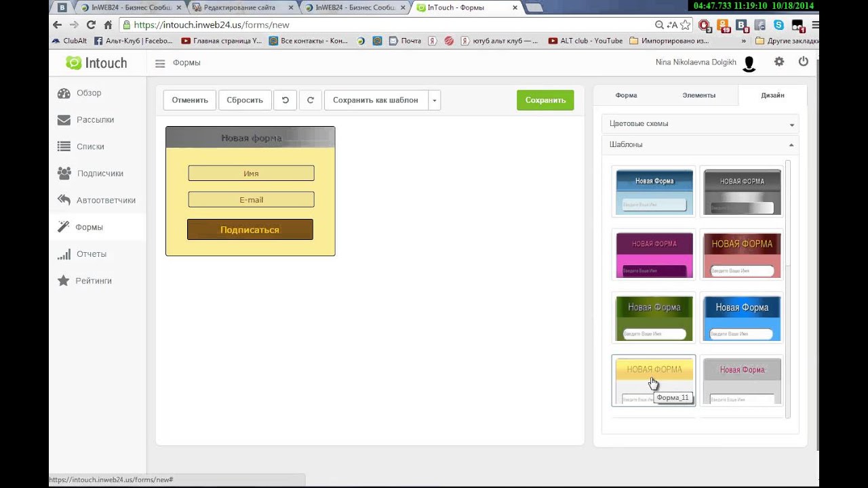The image size is (868, 488).
Task: Click the Skype extension icon
Action: click(778, 25)
